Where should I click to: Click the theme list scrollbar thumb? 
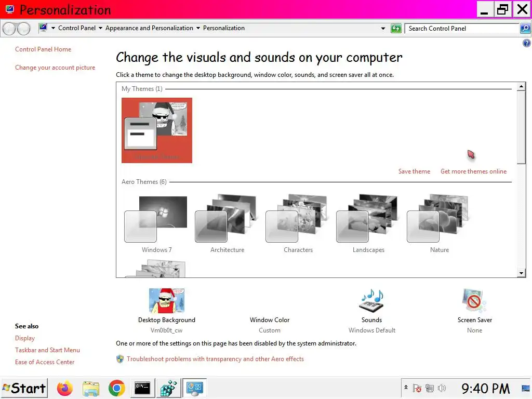pos(521,128)
